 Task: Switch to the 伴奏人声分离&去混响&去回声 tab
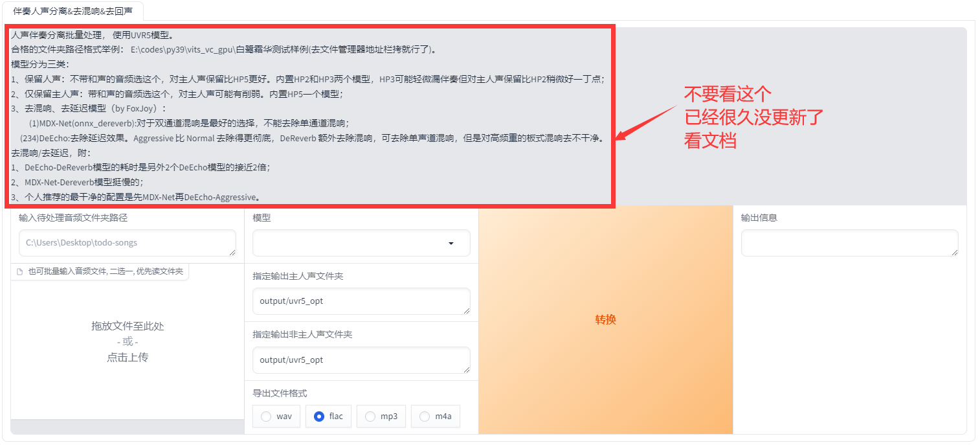click(x=74, y=11)
